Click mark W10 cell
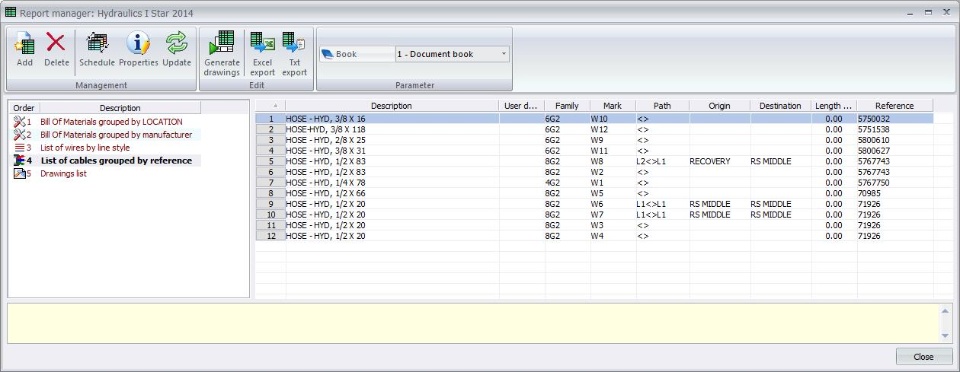 tap(612, 119)
